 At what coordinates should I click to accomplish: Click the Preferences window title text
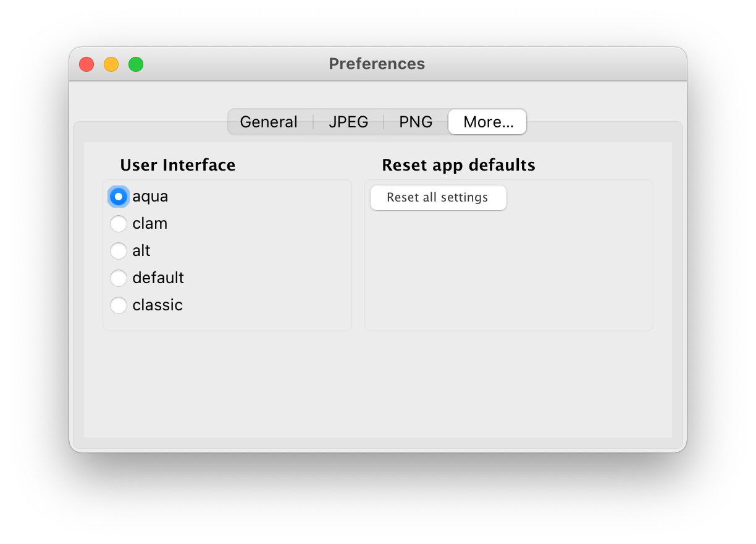[x=377, y=64]
